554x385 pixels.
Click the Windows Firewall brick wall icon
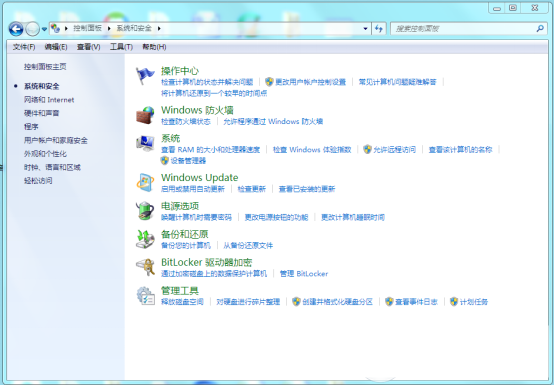point(145,115)
